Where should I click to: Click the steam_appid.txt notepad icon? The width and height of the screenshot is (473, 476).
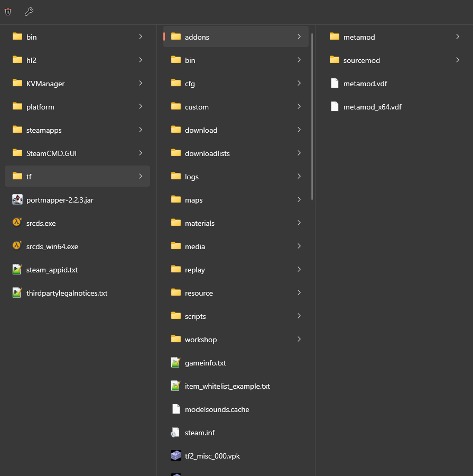[17, 269]
